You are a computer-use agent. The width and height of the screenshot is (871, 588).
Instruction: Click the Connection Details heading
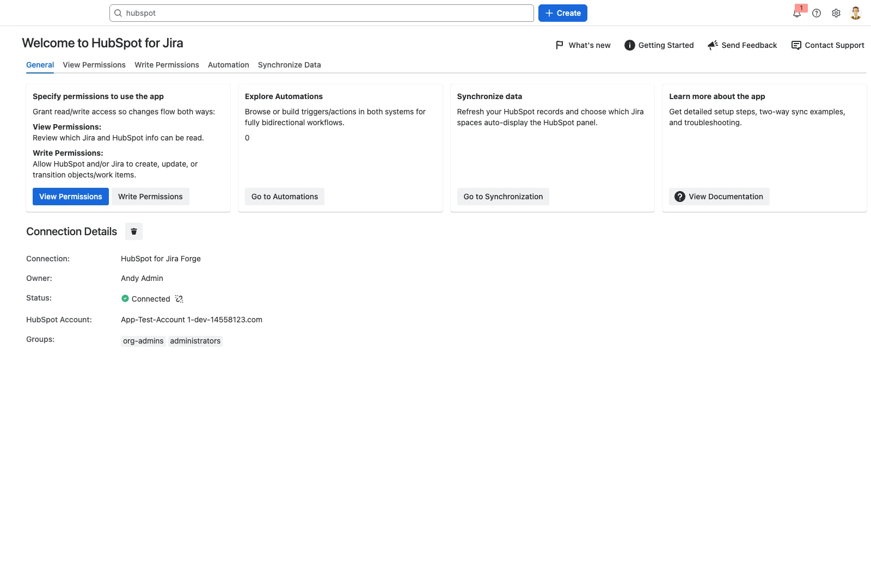[71, 231]
